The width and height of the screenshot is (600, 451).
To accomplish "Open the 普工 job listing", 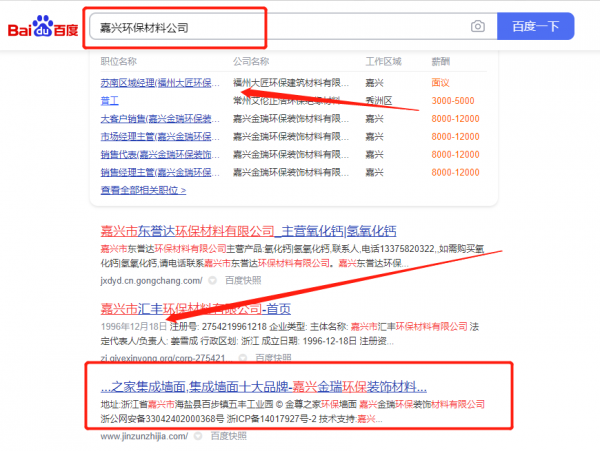I will point(109,101).
